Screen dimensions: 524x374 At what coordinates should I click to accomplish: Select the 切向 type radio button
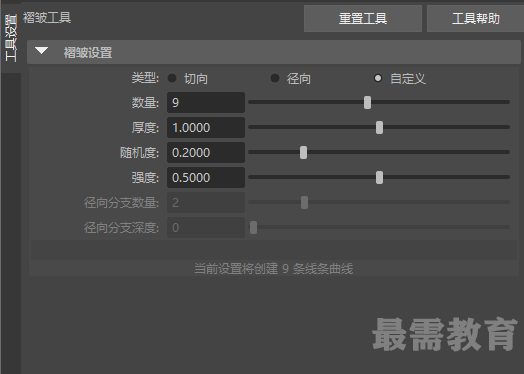172,78
